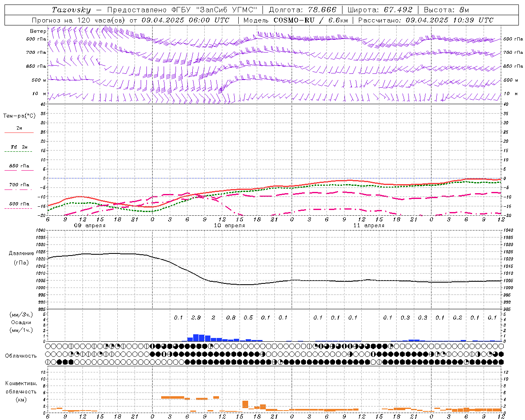Select the 500 м wind level label on left
Image resolution: width=525 pixels, height=420 pixels.
39,80
